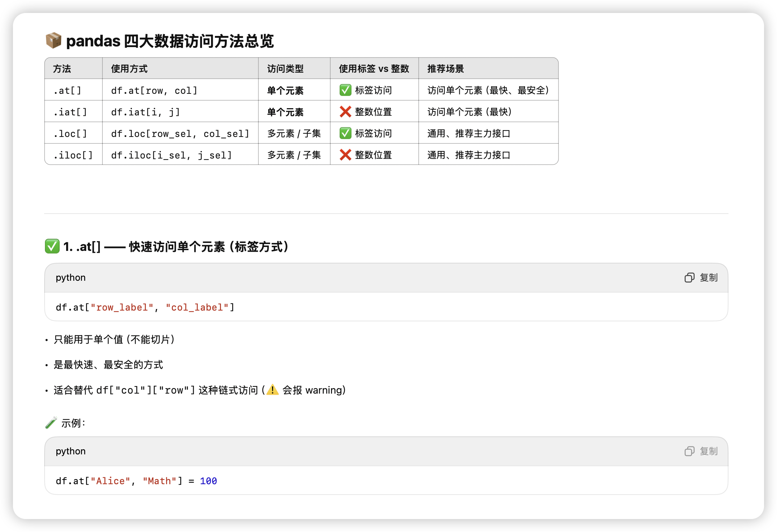Click the green checkmark beside the '1. .at[]' heading
Screen dimensions: 777x532
[x=52, y=247]
